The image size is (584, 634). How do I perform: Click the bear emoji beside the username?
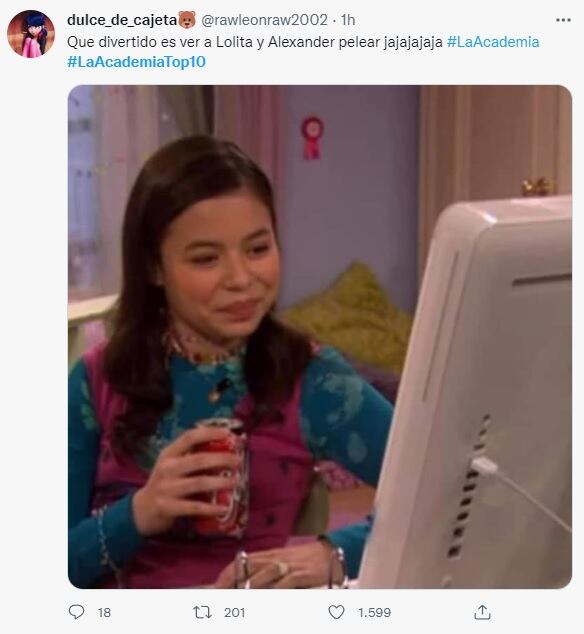click(x=187, y=20)
